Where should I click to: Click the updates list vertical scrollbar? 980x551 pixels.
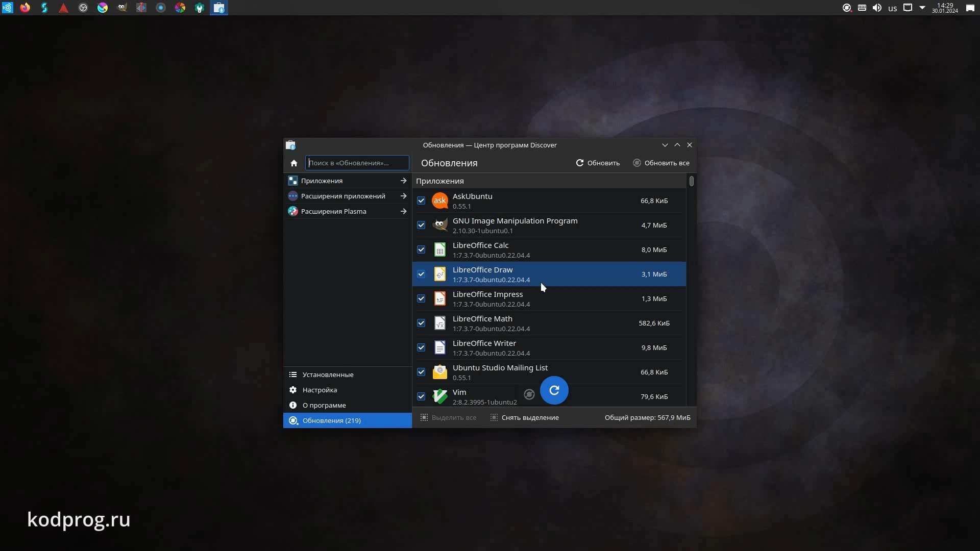click(692, 181)
